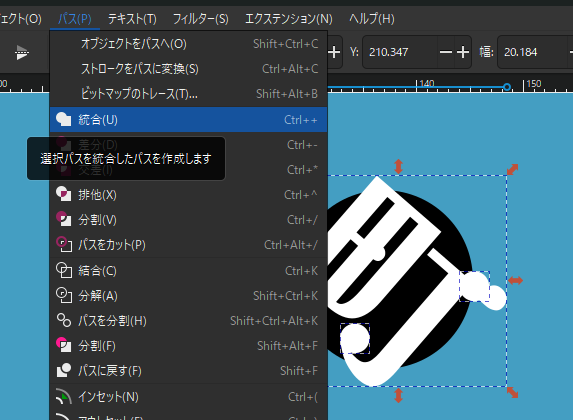The height and width of the screenshot is (420, 573).
Task: Click the bottom-middle skew handle arrow
Action: (398, 396)
